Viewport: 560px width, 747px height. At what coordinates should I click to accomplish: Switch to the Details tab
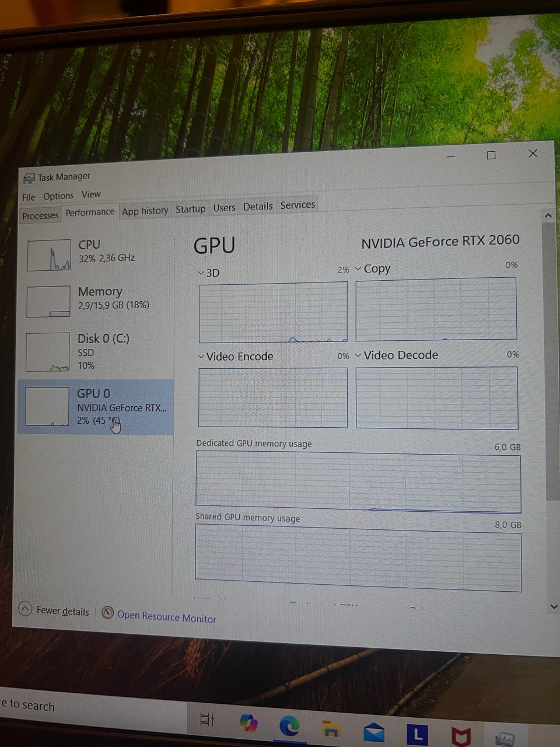click(x=258, y=207)
